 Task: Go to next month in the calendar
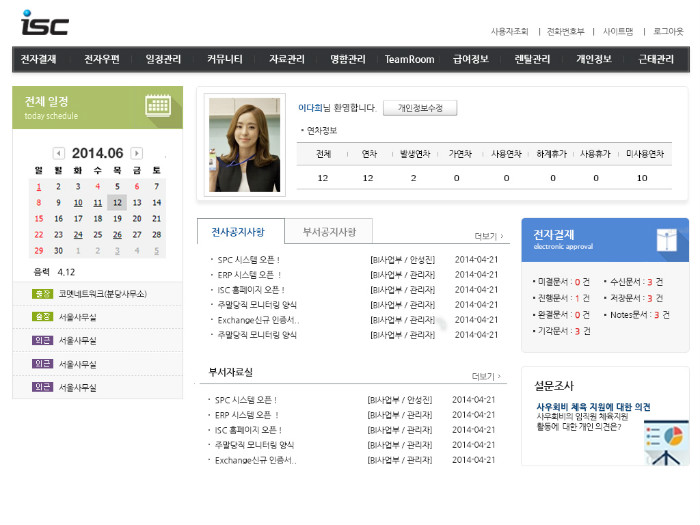[137, 153]
